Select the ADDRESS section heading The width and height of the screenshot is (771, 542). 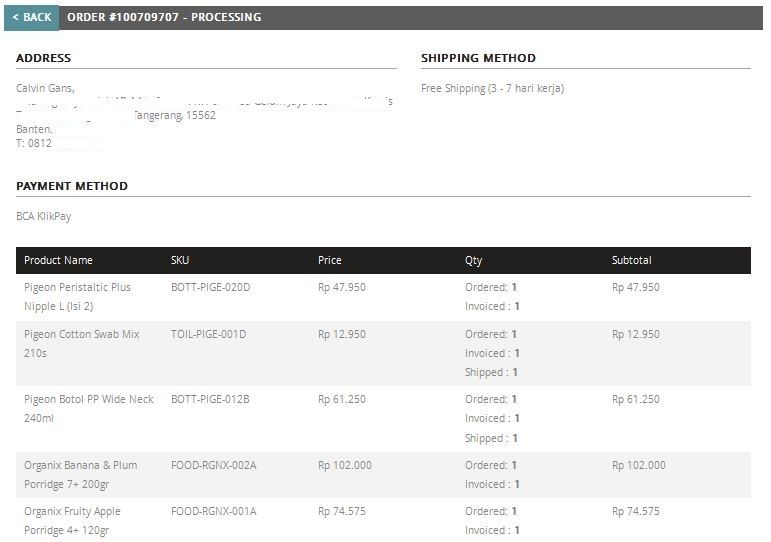coord(44,58)
